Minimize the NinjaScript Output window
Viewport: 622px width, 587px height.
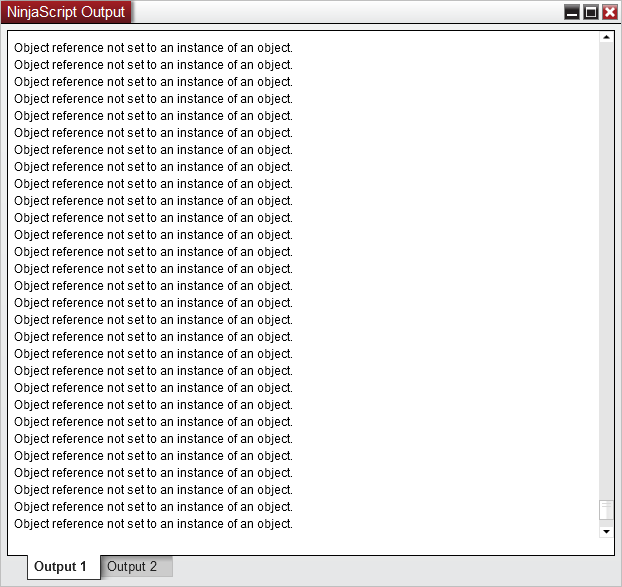[x=572, y=12]
